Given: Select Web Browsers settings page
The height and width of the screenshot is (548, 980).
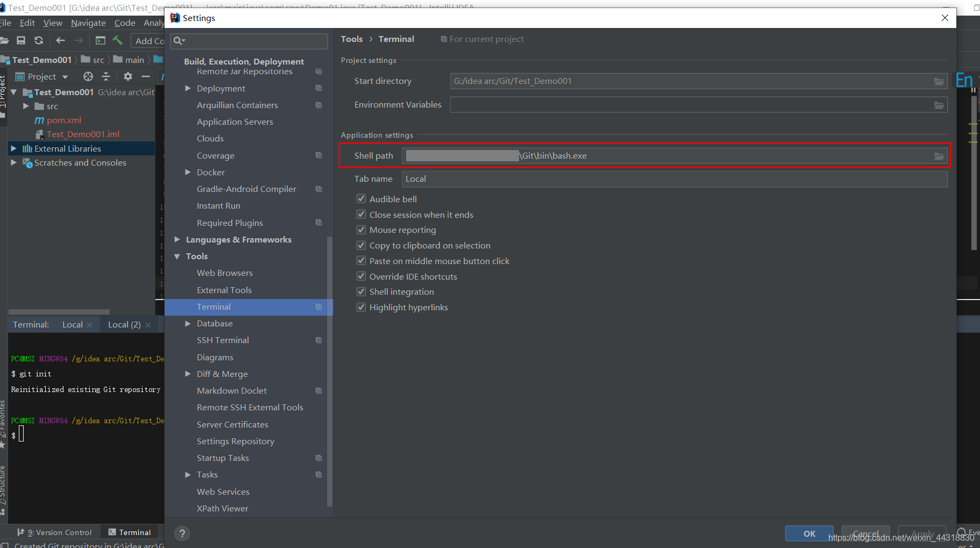Looking at the screenshot, I should [x=224, y=273].
